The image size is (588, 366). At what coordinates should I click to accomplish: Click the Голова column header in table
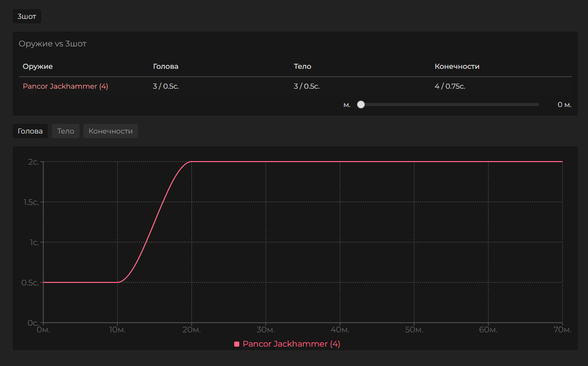click(165, 66)
